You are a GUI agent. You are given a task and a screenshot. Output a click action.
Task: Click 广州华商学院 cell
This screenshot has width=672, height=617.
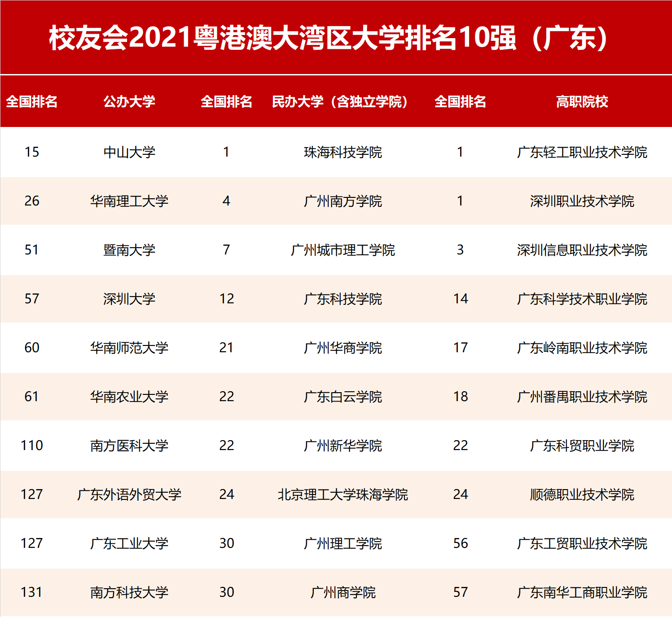(343, 348)
